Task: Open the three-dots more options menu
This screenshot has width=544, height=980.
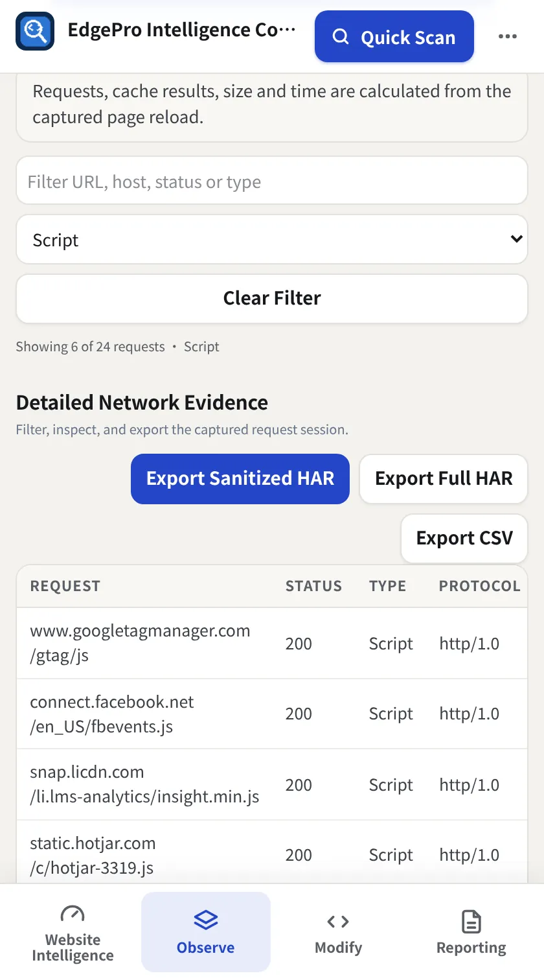Action: pyautogui.click(x=508, y=36)
